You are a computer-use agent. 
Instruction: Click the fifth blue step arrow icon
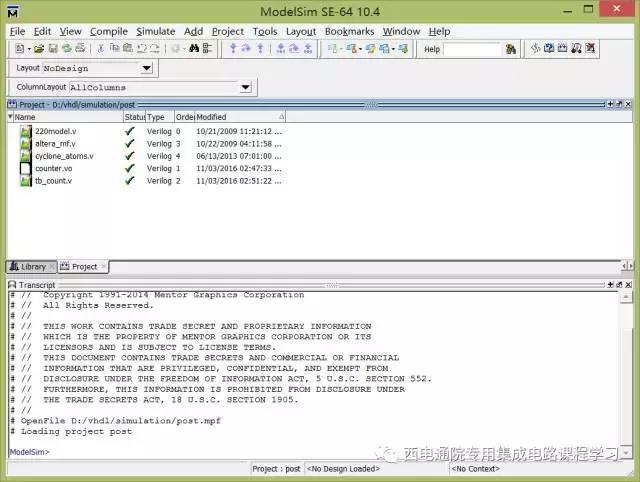294,49
